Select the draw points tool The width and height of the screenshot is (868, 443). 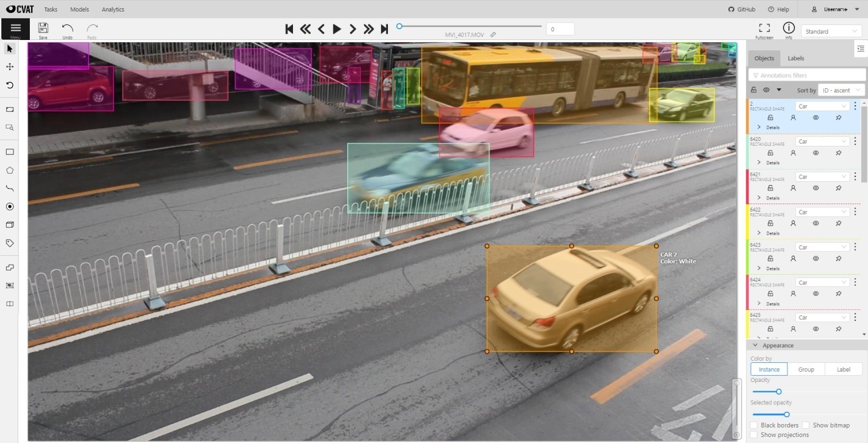point(9,206)
